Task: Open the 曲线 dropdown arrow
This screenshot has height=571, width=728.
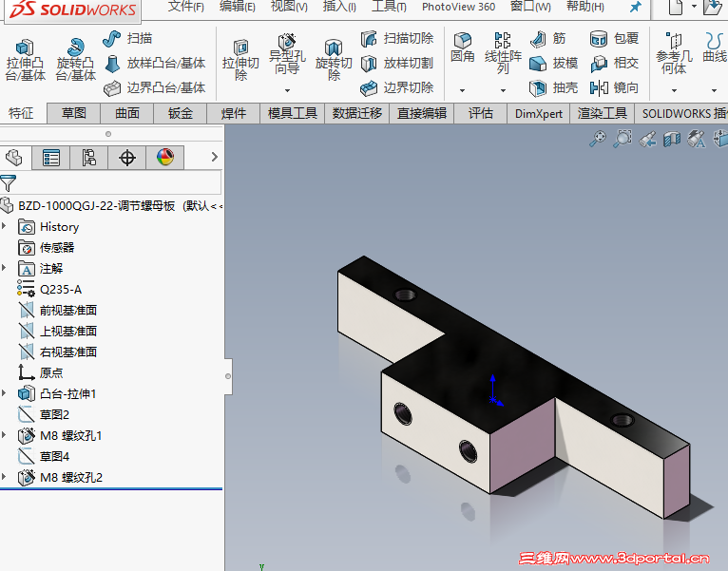Action: [x=714, y=90]
